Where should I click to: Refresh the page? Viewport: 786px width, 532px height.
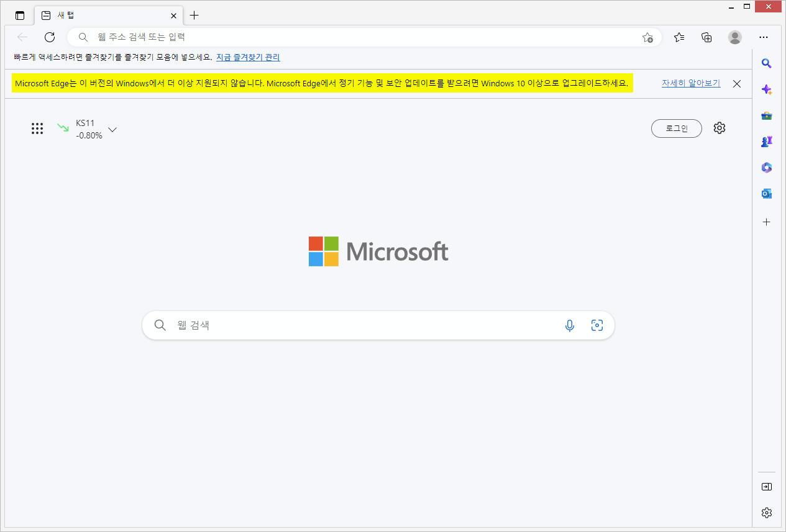click(50, 37)
